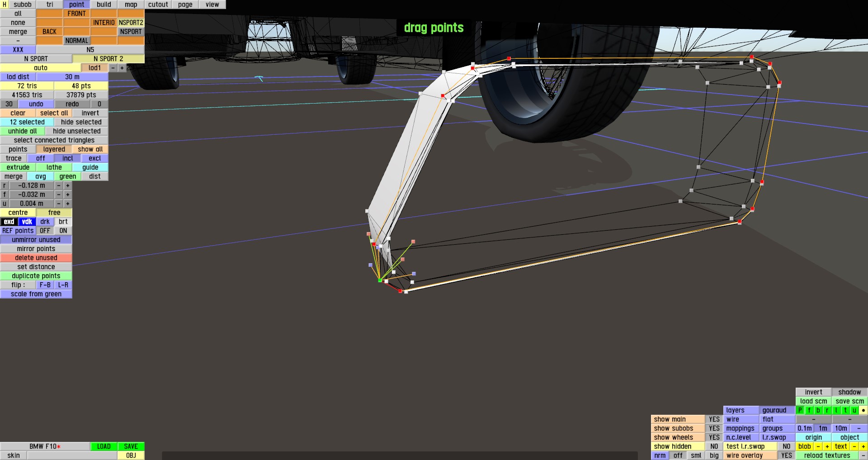Increase blob size with plus
Viewport: 868px width, 460px height.
pos(827,446)
